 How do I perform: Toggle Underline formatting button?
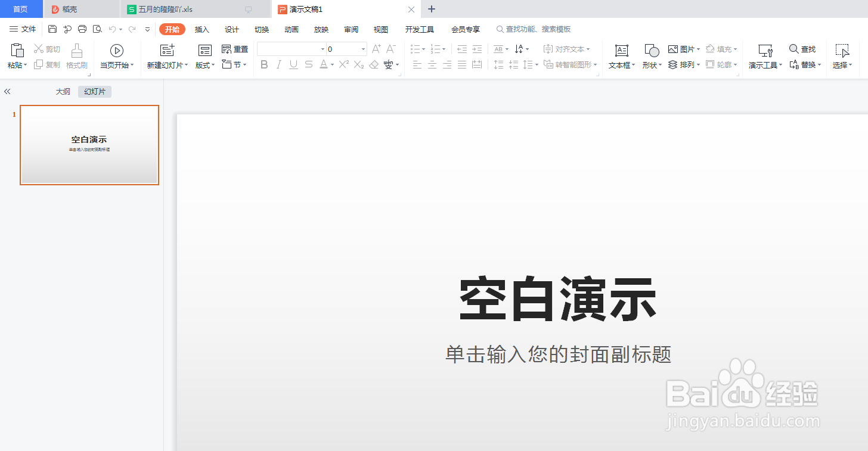[x=293, y=64]
